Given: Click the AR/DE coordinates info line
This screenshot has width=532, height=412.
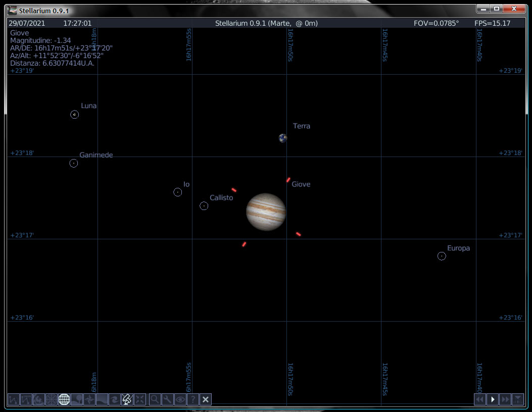Looking at the screenshot, I should pos(61,48).
